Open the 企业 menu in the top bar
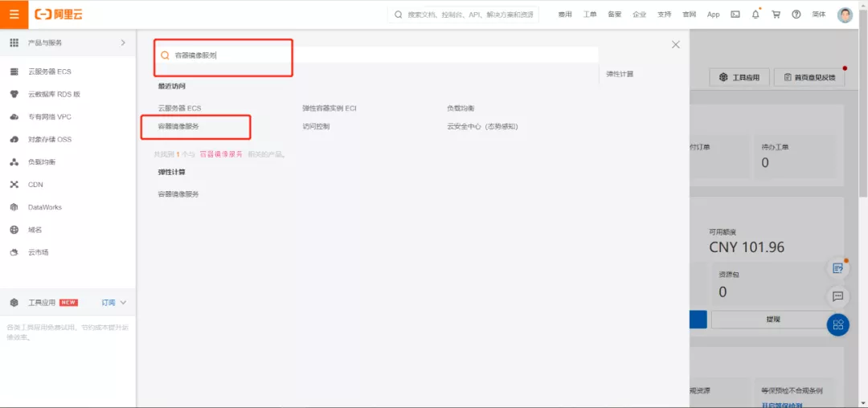The width and height of the screenshot is (868, 408). coord(640,14)
